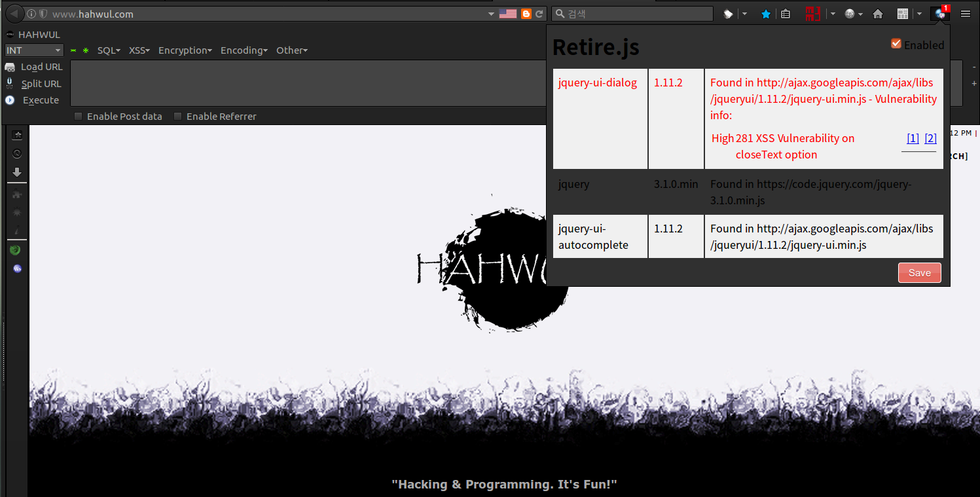This screenshot has width=980, height=497.
Task: Click the code.jquery.com found-in text
Action: point(810,193)
